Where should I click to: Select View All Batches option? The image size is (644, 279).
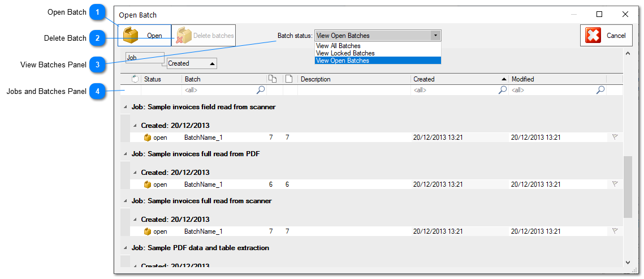click(x=338, y=46)
